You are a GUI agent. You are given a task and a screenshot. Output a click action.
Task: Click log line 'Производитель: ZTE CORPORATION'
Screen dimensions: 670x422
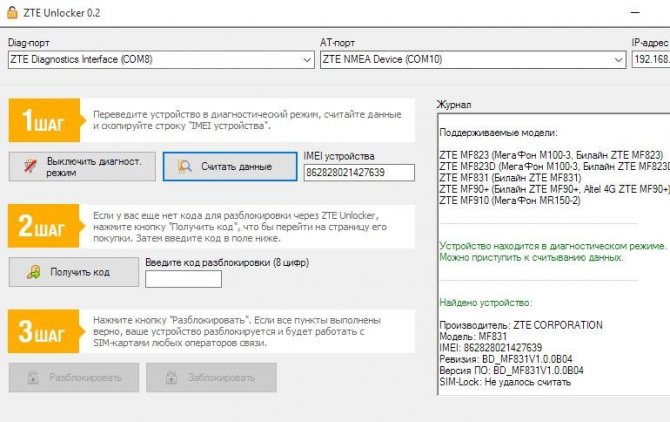[x=521, y=325]
